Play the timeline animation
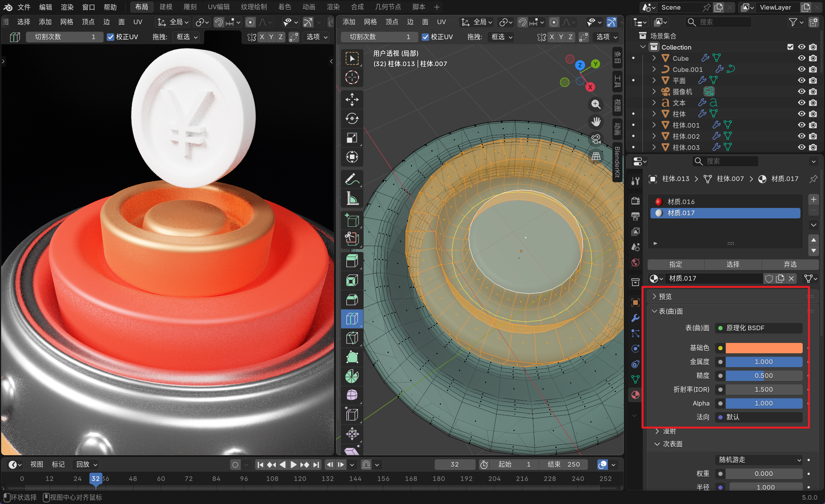This screenshot has width=825, height=504. (x=293, y=464)
